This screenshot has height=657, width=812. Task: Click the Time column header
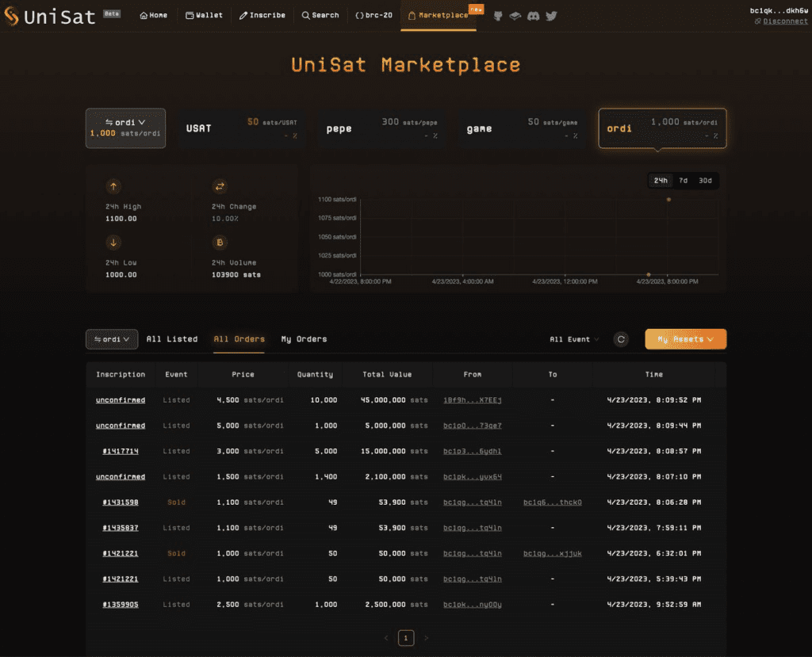point(654,374)
